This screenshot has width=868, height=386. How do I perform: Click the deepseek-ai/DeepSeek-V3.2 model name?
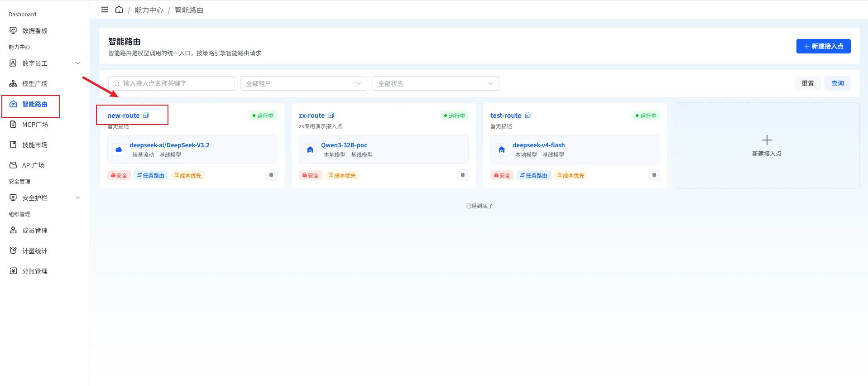(169, 145)
